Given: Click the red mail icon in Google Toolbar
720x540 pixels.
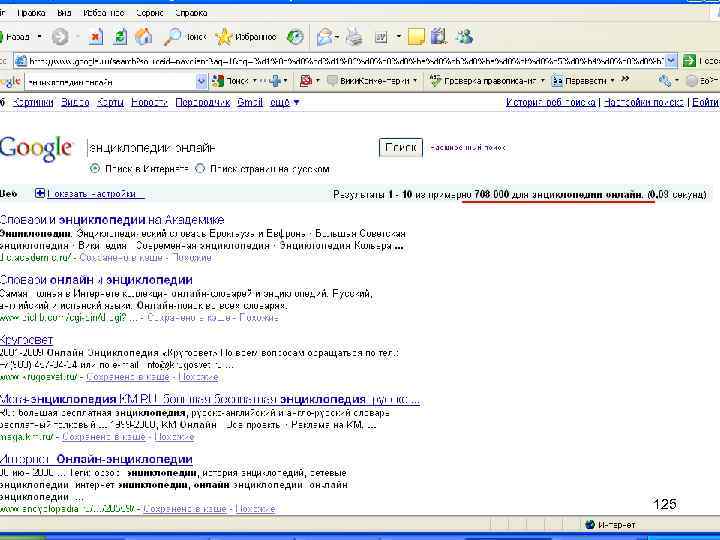Looking at the screenshot, I should coord(306,81).
